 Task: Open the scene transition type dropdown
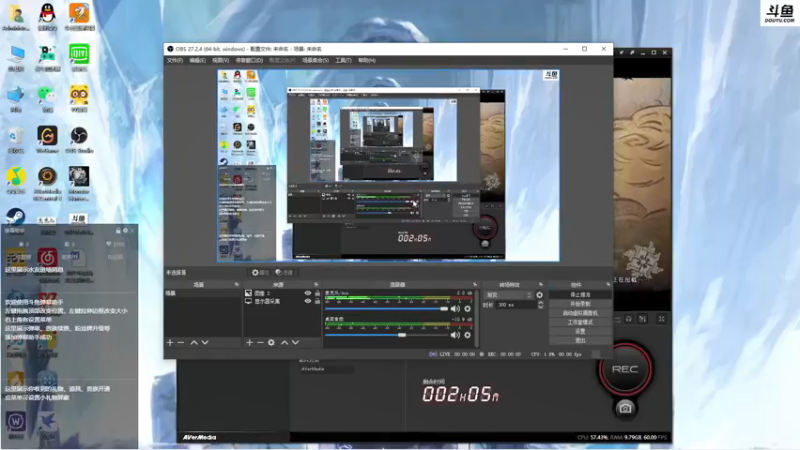pos(508,295)
